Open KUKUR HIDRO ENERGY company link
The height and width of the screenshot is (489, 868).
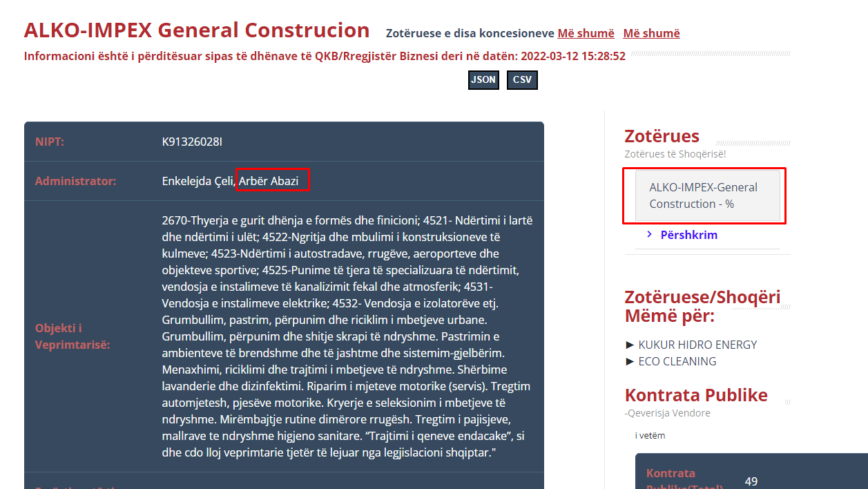(x=697, y=345)
